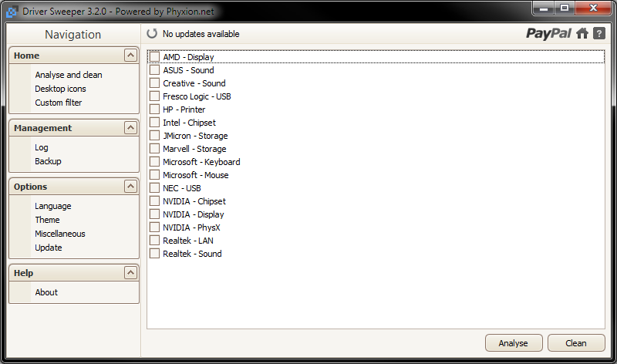Enable the Fresco Logic - USB checkbox
The width and height of the screenshot is (617, 364).
155,96
